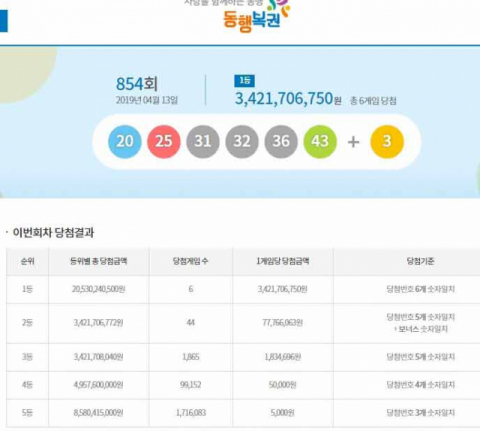Click the winner count 44 cell

point(191,323)
